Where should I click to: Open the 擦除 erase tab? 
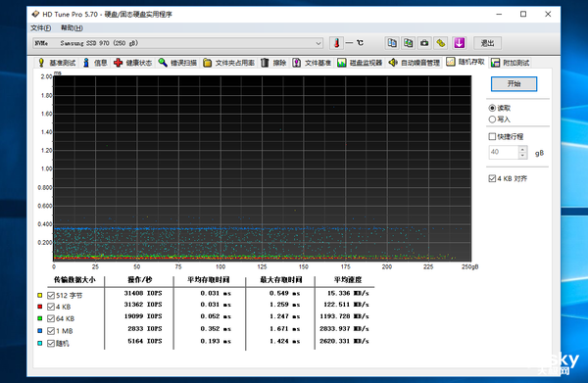click(x=273, y=63)
